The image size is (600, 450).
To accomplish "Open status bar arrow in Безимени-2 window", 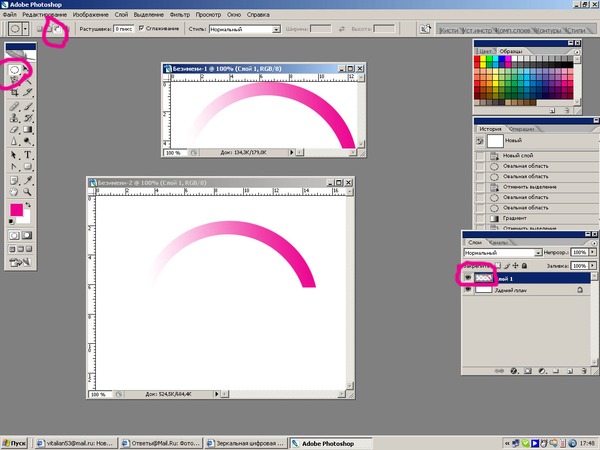I will [x=217, y=394].
